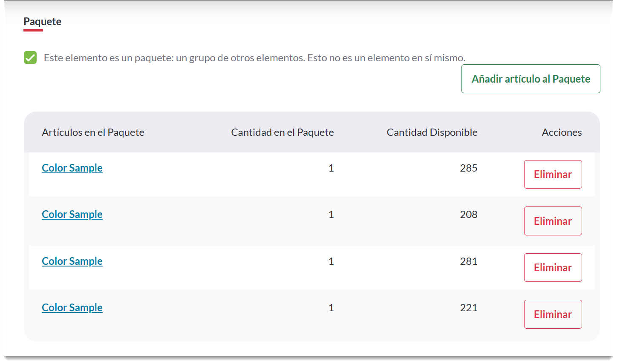
Task: Click package quantity 1 in the 285 row
Action: (331, 168)
